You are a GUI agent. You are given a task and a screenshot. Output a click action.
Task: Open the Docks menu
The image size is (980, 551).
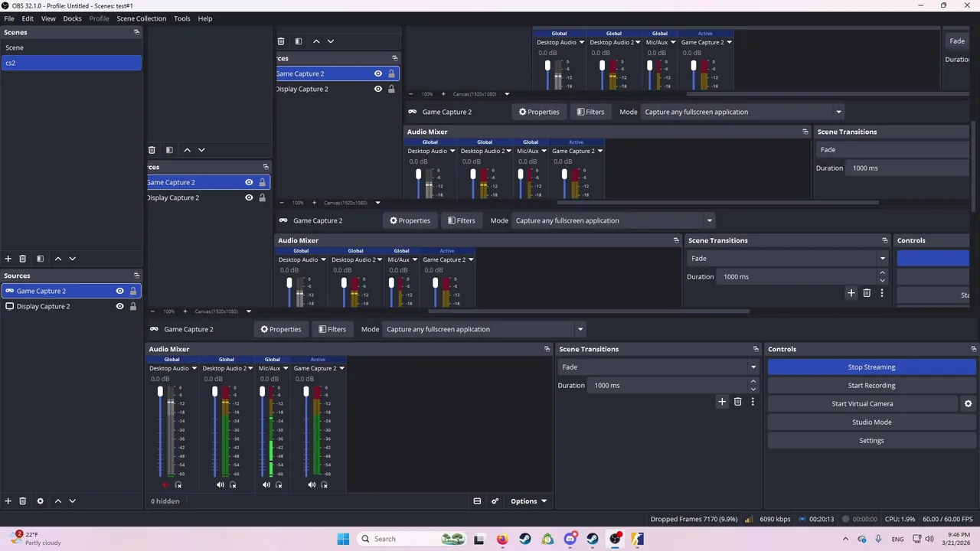click(72, 18)
